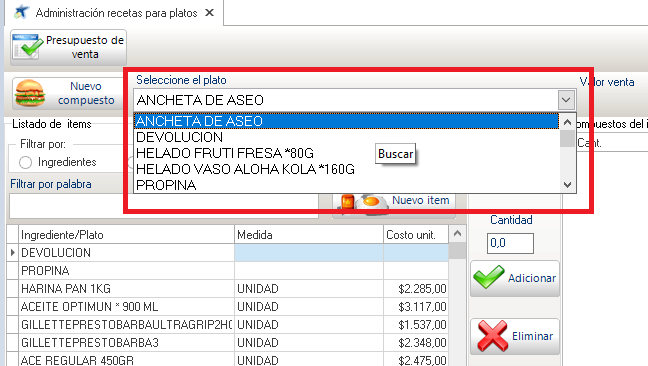Click the dropdown list scroll down arrow
648x366 pixels.
pos(567,185)
